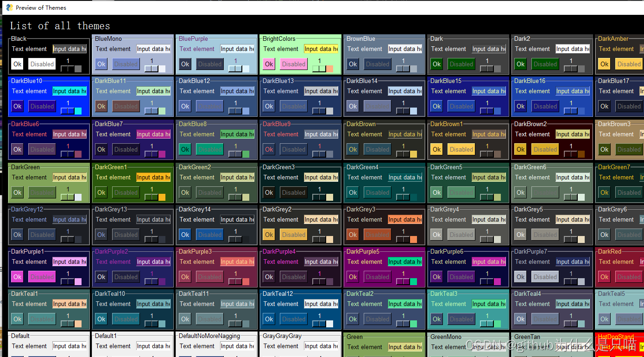This screenshot has height=357, width=644.
Task: Click Ok in the DarkBrown1 theme
Action: [437, 149]
